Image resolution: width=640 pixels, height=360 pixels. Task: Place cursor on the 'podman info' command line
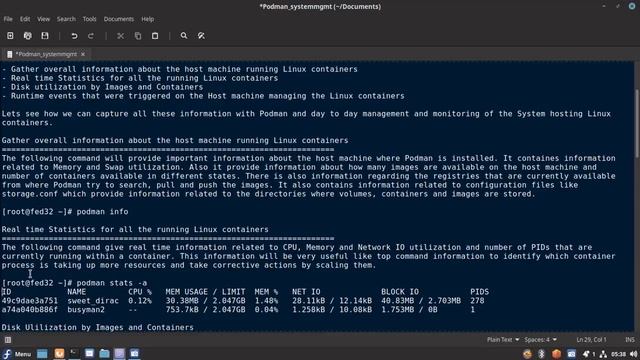pyautogui.click(x=65, y=212)
